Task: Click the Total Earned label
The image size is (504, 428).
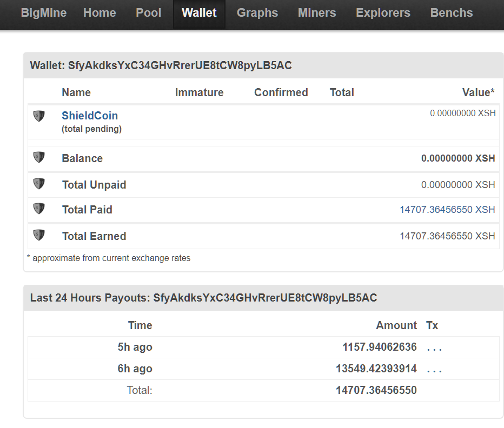Action: [x=94, y=236]
